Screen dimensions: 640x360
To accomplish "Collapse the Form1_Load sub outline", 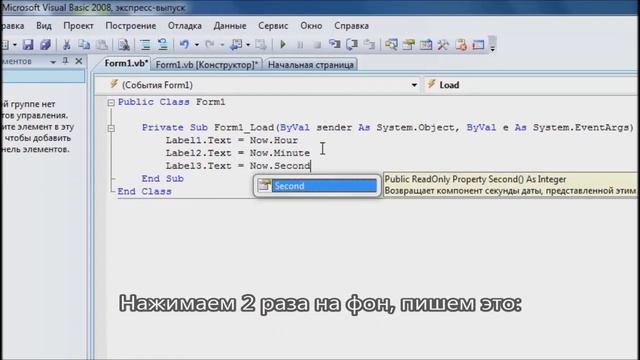I will tap(111, 128).
